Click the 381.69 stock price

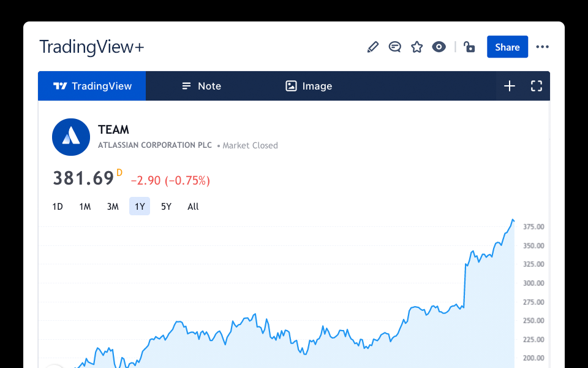(83, 178)
